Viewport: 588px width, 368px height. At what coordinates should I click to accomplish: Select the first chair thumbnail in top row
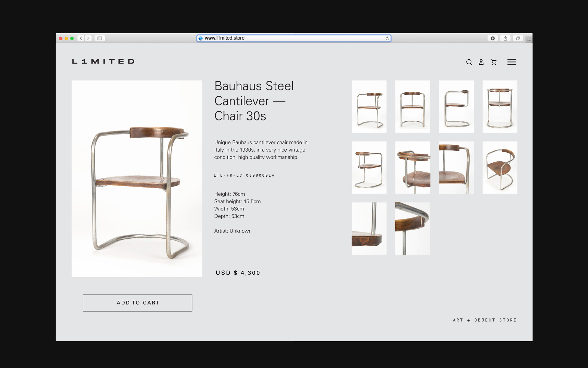(x=369, y=107)
